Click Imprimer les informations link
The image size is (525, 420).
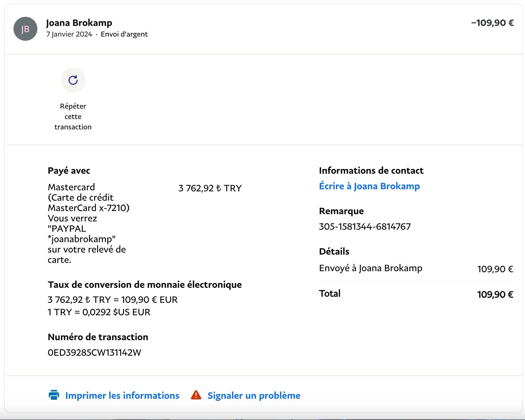pyautogui.click(x=122, y=396)
